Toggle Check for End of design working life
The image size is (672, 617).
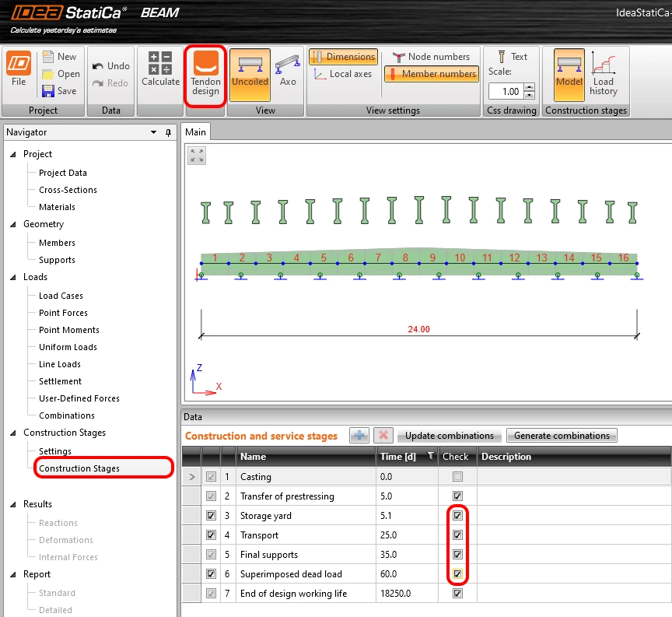tap(457, 594)
